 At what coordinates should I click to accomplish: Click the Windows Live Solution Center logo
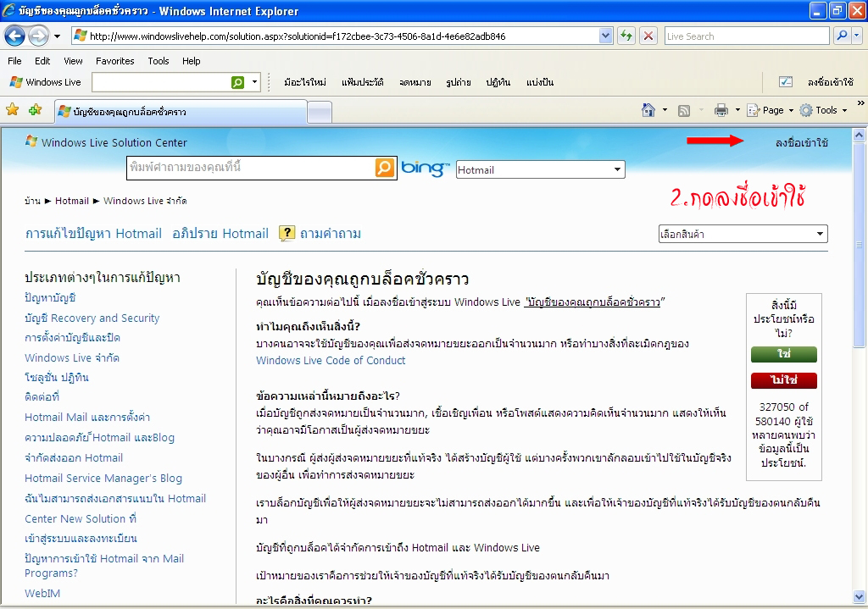(x=106, y=142)
